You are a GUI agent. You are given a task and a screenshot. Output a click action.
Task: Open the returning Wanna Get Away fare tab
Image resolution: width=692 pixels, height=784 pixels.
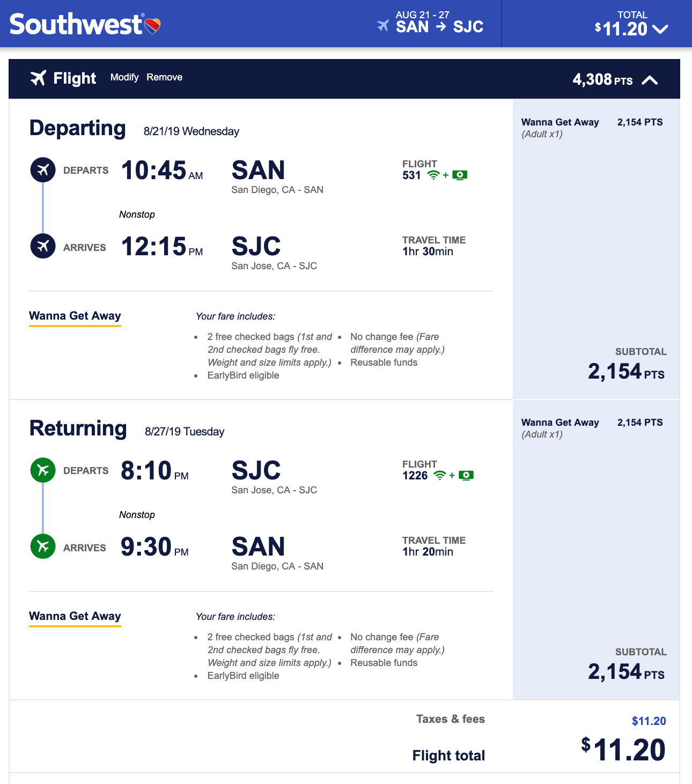pyautogui.click(x=75, y=616)
